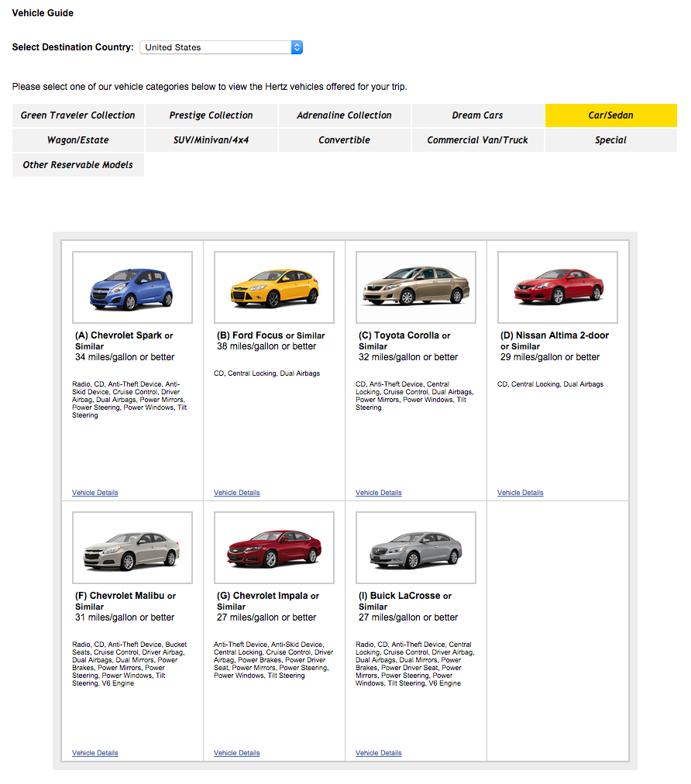
Task: Click the Chevrolet Malibu car image
Action: tap(132, 548)
